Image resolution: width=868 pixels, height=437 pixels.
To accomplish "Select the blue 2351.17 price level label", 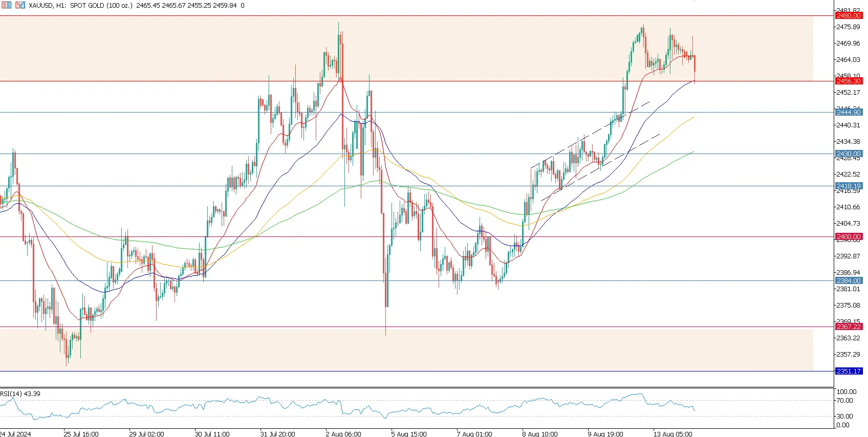I will coord(849,372).
